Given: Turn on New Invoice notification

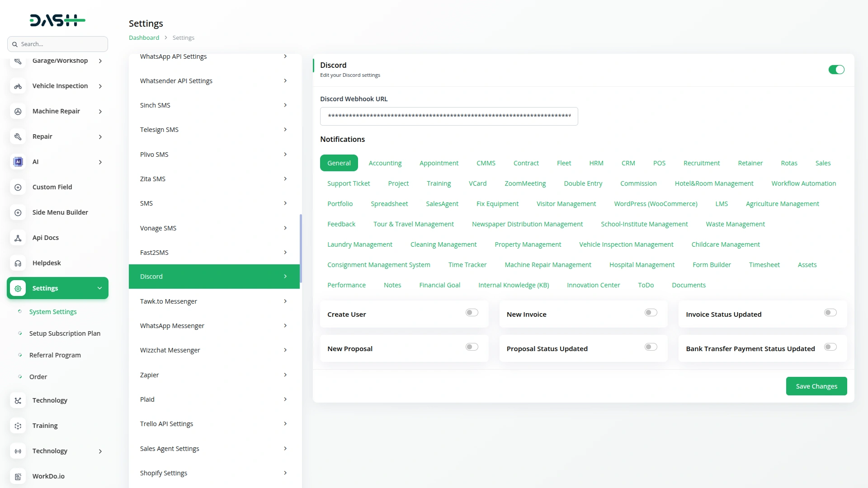Looking at the screenshot, I should coord(651,313).
